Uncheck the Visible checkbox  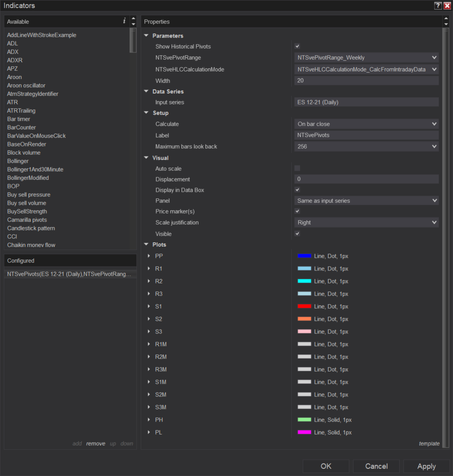tap(298, 233)
